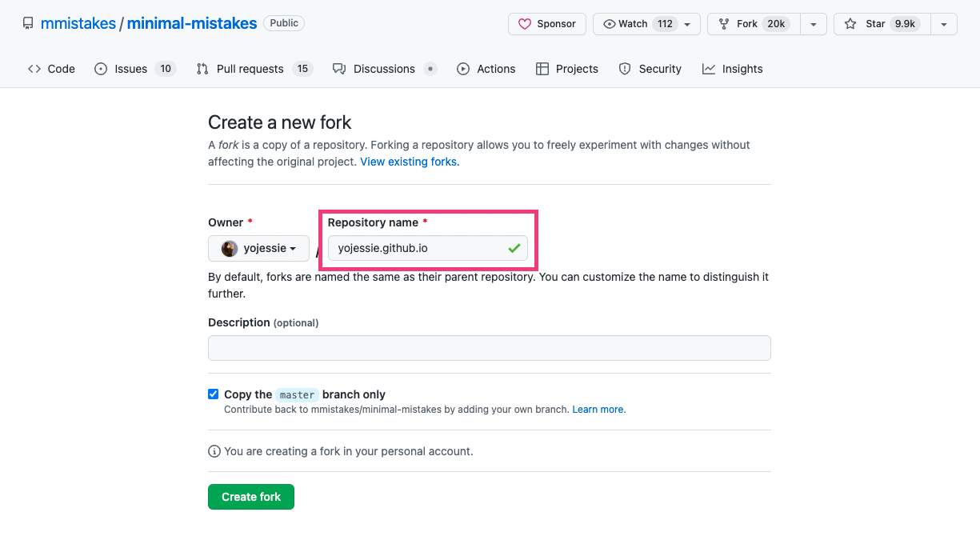This screenshot has height=540, width=980.
Task: Click the Create fork button
Action: (x=251, y=497)
